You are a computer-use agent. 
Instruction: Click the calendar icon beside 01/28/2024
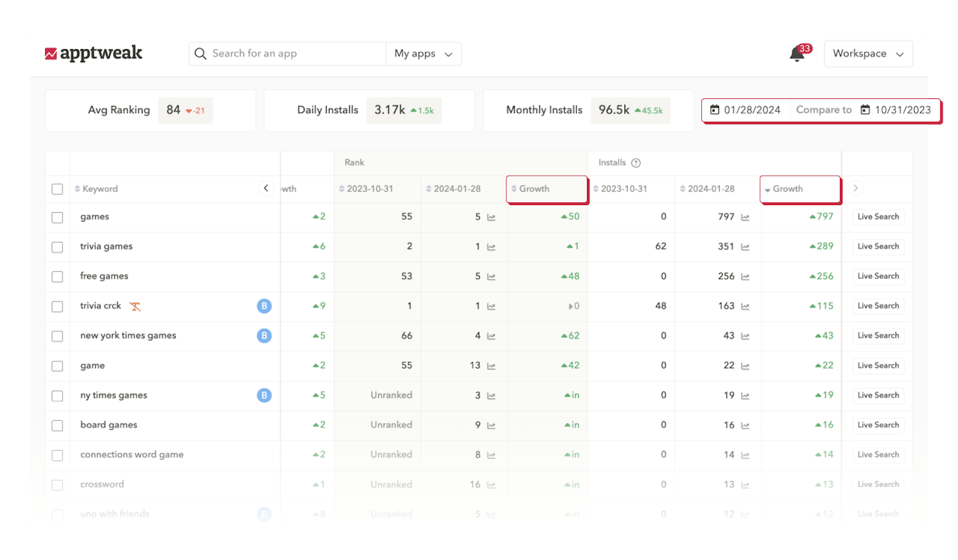tap(715, 109)
